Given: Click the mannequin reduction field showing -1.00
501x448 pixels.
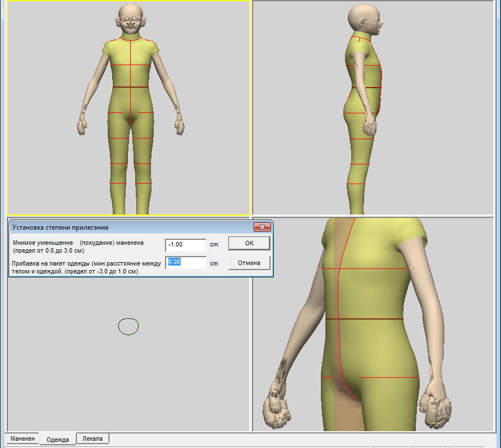Looking at the screenshot, I should point(186,245).
